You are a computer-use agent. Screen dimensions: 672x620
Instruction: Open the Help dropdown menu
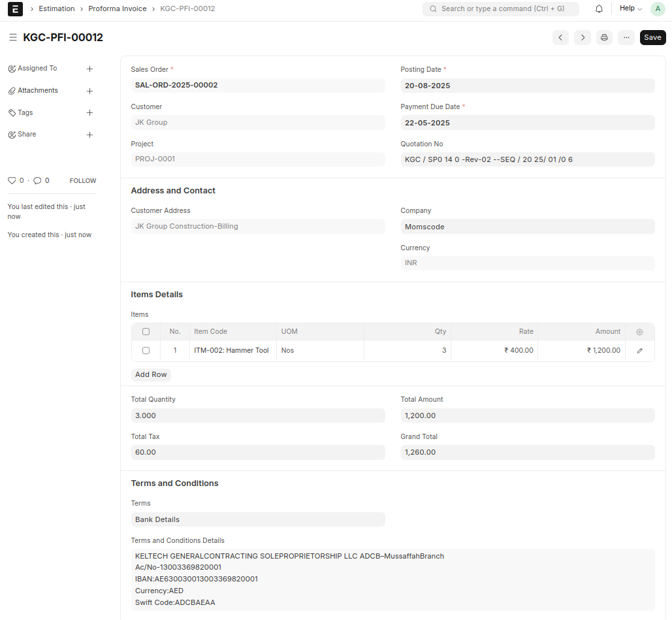(630, 9)
